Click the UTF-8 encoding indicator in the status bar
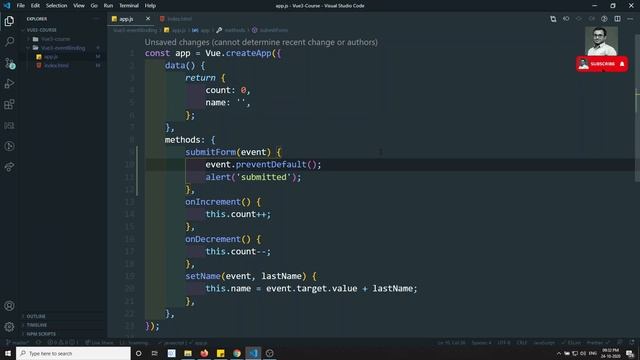The image size is (640, 360). [x=504, y=343]
